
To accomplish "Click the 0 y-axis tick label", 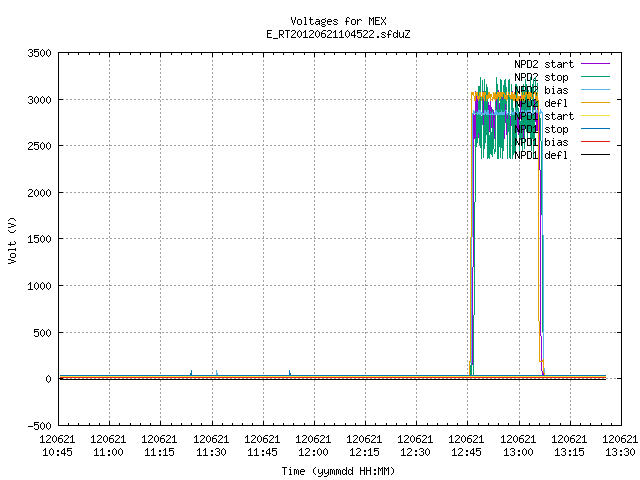I will click(48, 379).
